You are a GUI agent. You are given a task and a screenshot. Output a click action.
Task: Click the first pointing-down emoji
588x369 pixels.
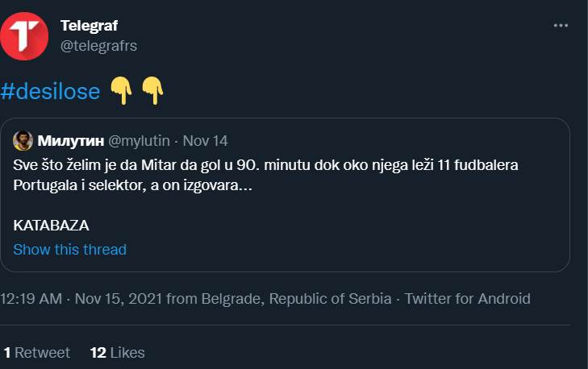[x=121, y=91]
